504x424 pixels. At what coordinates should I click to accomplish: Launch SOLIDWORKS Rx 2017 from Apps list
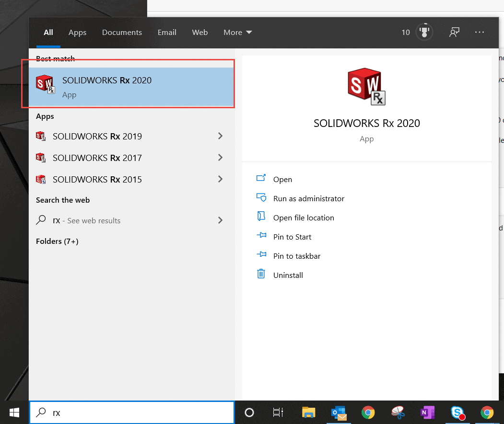click(x=97, y=158)
